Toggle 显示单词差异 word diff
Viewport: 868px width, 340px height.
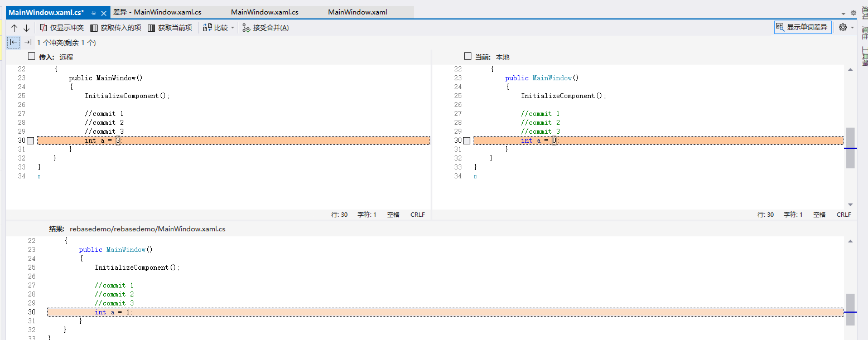[802, 27]
